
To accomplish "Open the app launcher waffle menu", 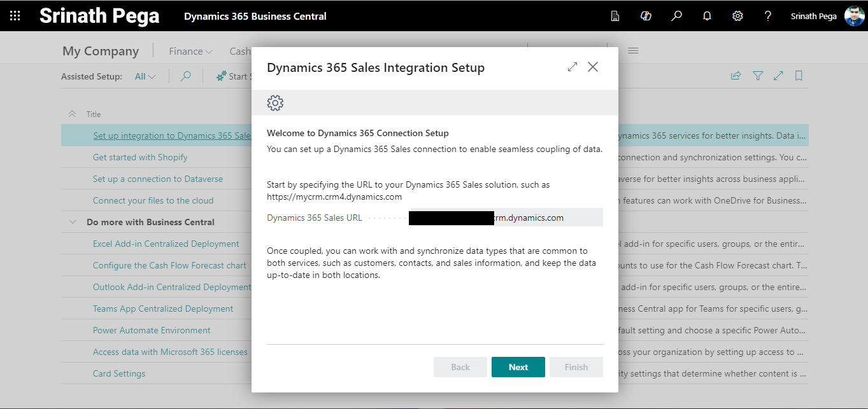I will [x=15, y=16].
